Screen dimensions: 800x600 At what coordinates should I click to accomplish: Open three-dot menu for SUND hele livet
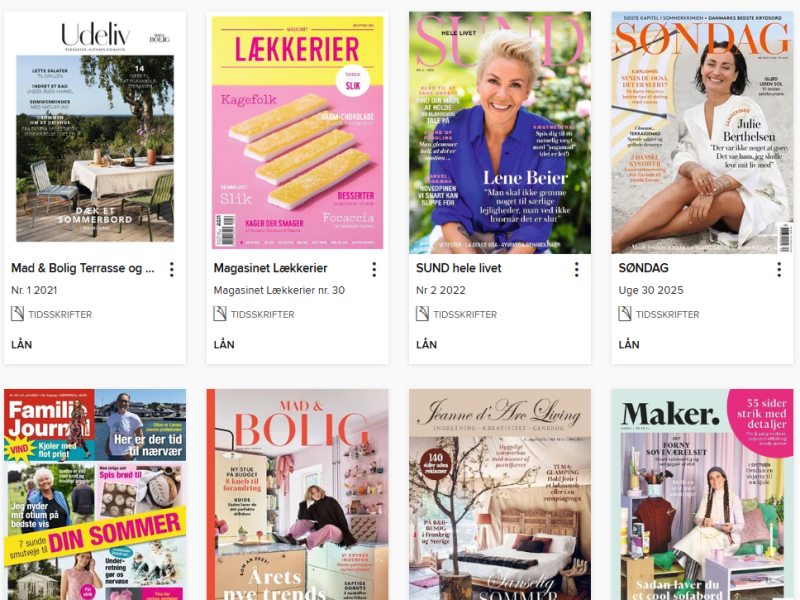click(577, 269)
